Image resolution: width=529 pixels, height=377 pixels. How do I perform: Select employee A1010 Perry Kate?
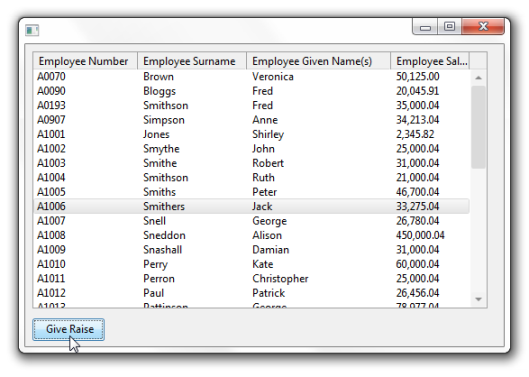(x=251, y=264)
